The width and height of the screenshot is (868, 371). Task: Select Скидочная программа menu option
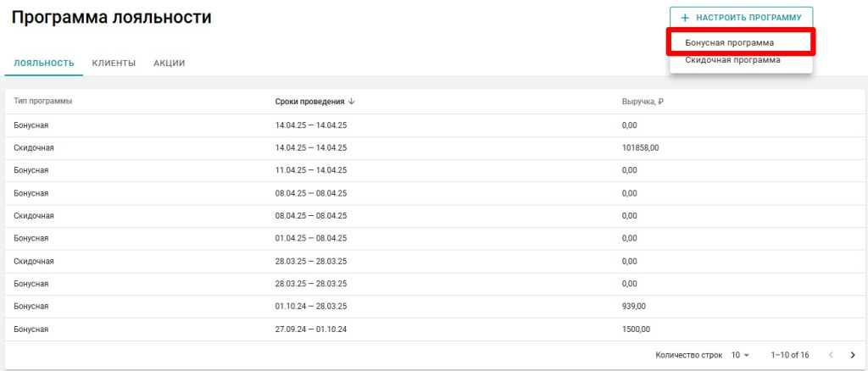pos(732,61)
